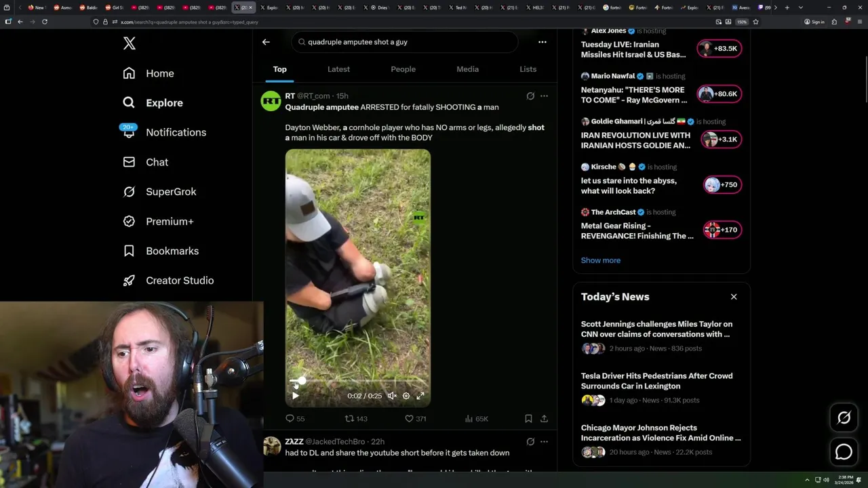Switch to the Latest tab

[x=338, y=69]
